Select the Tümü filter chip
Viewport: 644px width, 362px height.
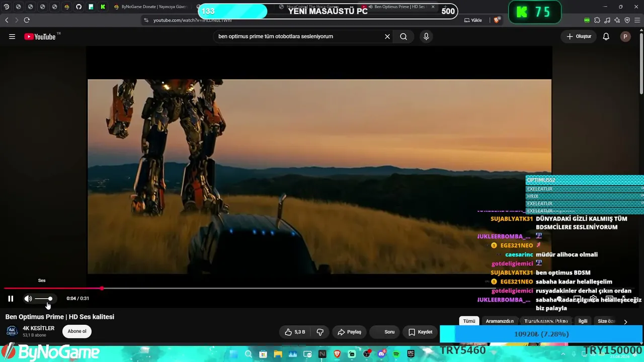click(469, 321)
